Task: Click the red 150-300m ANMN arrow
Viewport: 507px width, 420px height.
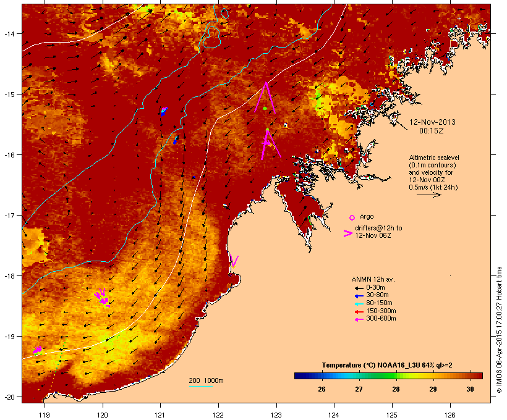Action: pos(359,311)
